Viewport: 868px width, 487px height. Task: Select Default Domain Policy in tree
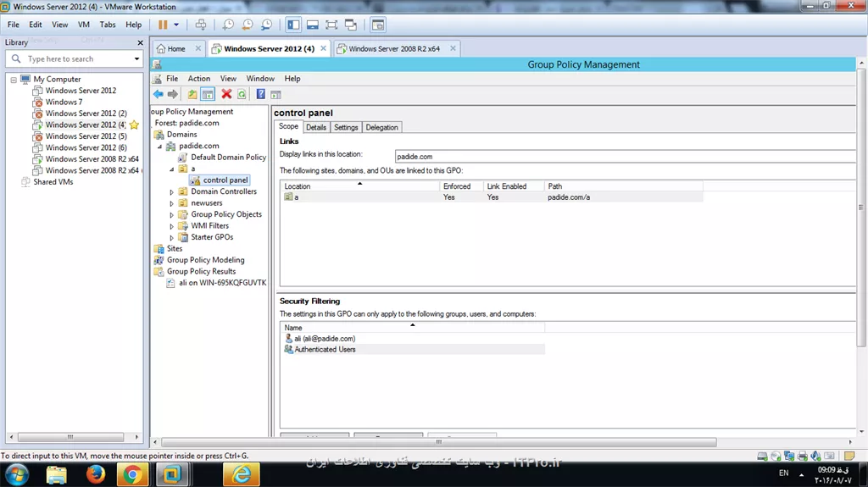[228, 158]
